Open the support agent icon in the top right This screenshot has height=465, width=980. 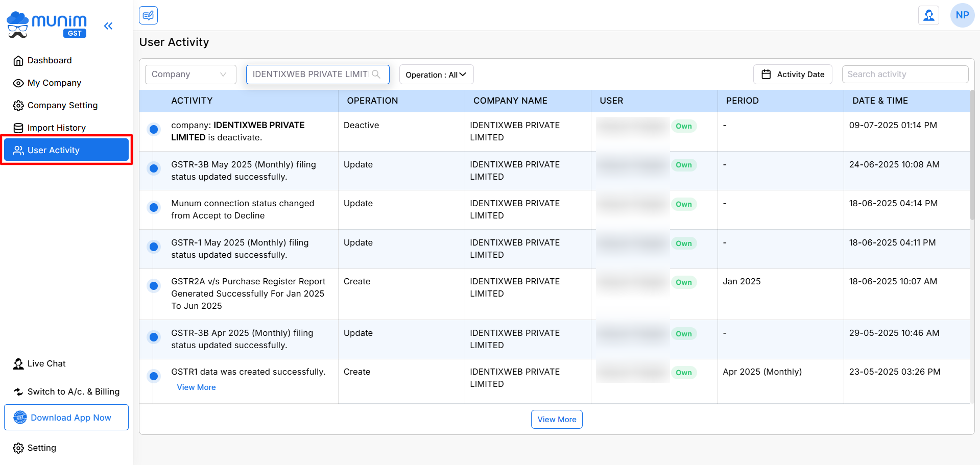[x=928, y=15]
